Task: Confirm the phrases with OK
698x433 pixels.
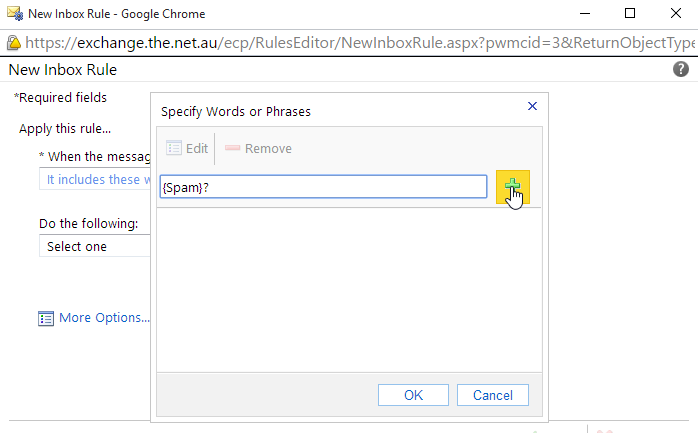Action: [413, 395]
